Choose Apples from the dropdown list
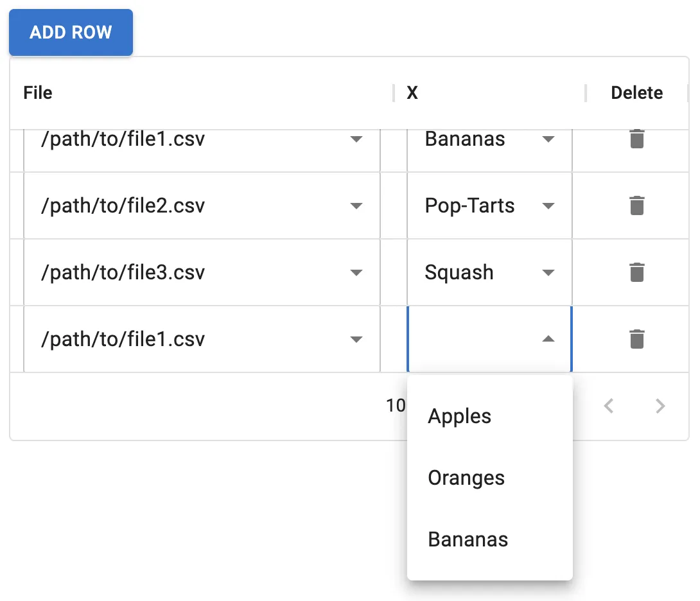The width and height of the screenshot is (700, 601). tap(460, 416)
